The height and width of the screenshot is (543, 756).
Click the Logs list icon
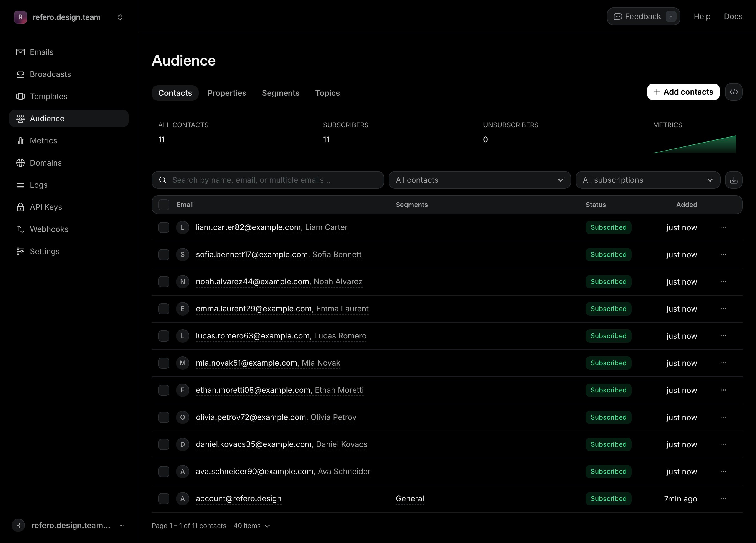pos(20,185)
